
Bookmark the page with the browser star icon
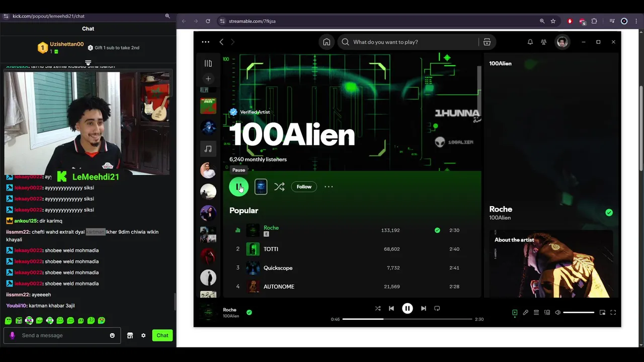553,21
